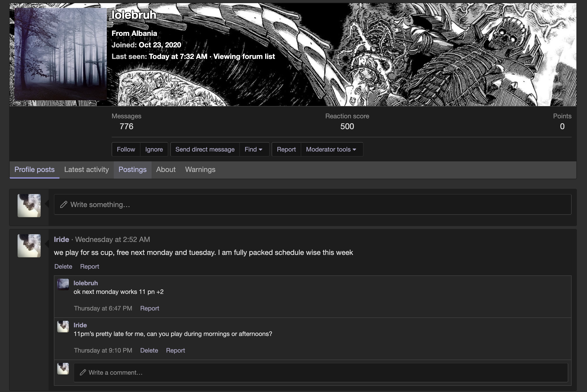The width and height of the screenshot is (587, 392).
Task: Open lolebruh's small avatar in the comment
Action: click(x=63, y=285)
